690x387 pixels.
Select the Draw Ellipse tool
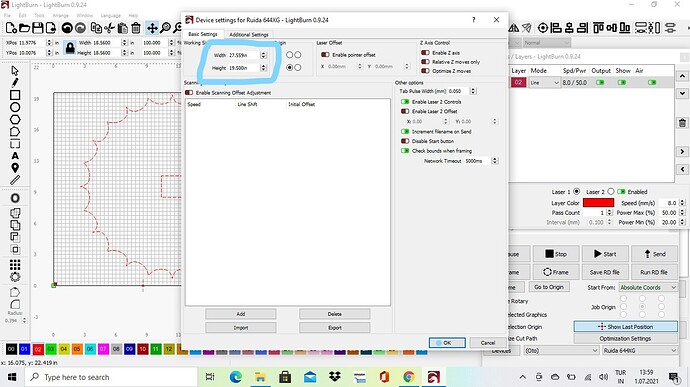(x=15, y=107)
